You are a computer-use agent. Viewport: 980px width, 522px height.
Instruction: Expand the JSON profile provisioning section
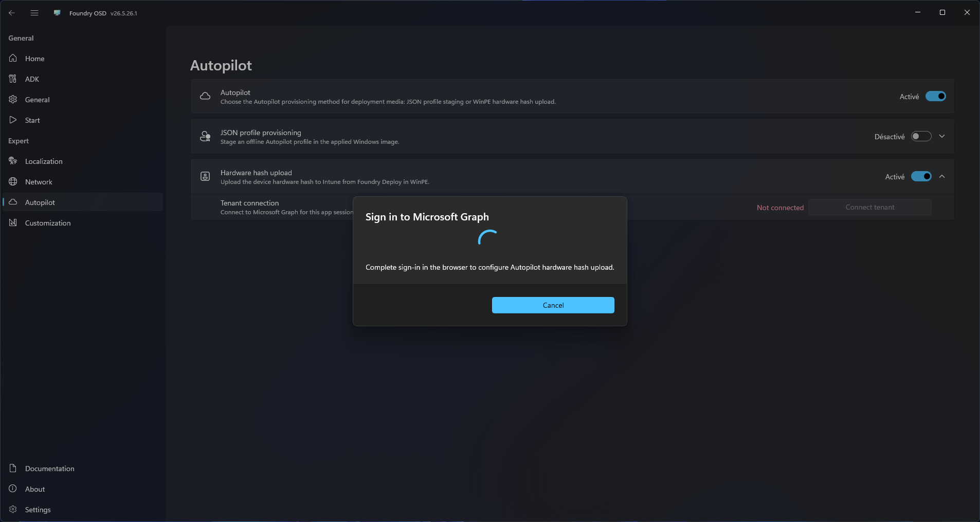click(x=942, y=136)
